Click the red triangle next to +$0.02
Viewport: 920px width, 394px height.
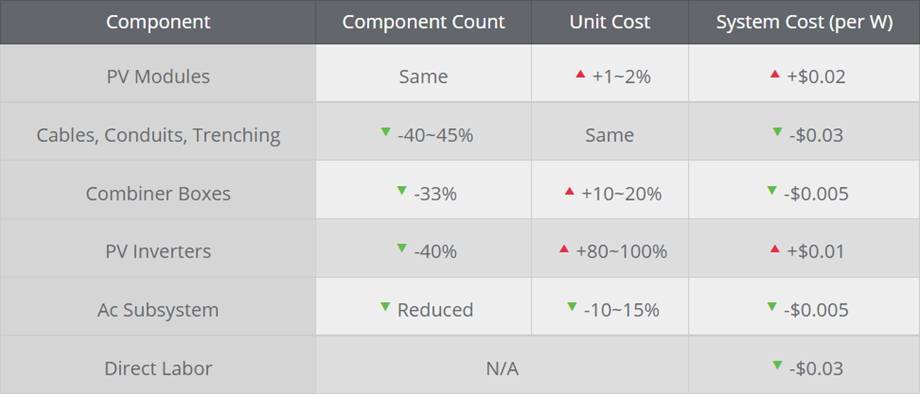coord(774,74)
